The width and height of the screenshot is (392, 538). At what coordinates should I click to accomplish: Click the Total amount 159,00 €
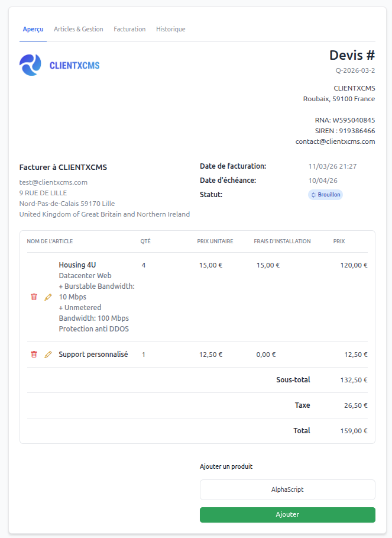click(354, 431)
